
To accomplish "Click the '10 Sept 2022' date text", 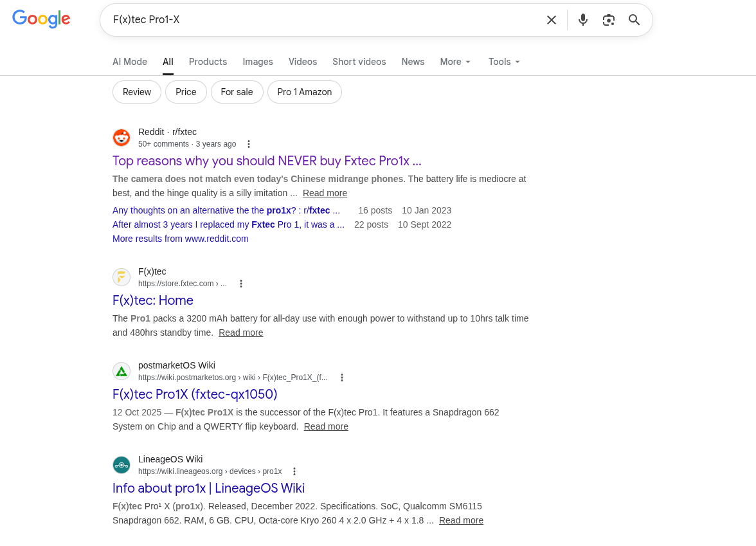I will point(424,225).
